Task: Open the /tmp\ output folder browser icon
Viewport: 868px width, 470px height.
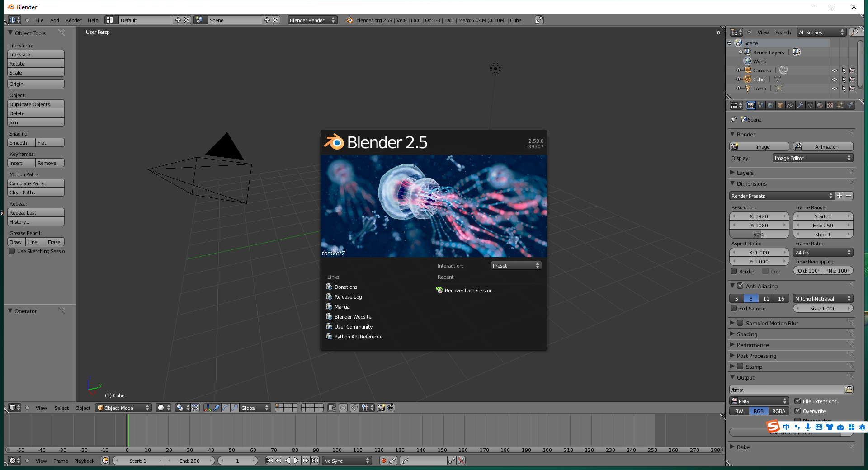Action: 849,390
